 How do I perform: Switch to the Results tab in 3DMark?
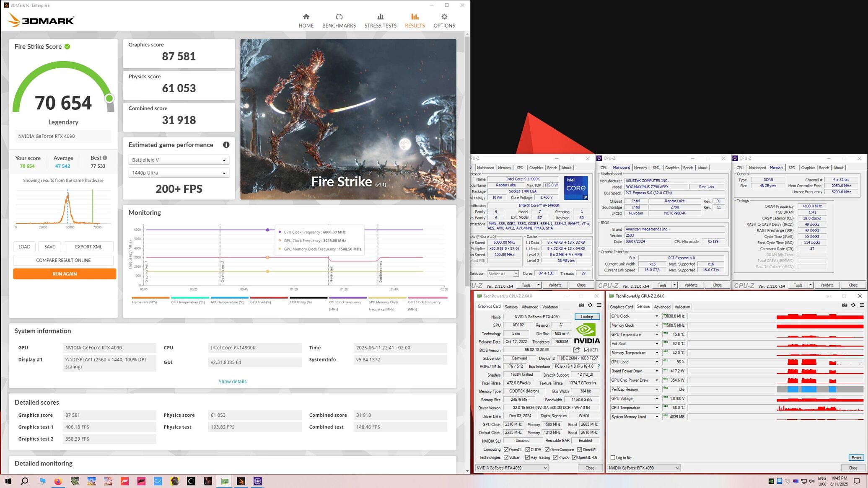[415, 21]
